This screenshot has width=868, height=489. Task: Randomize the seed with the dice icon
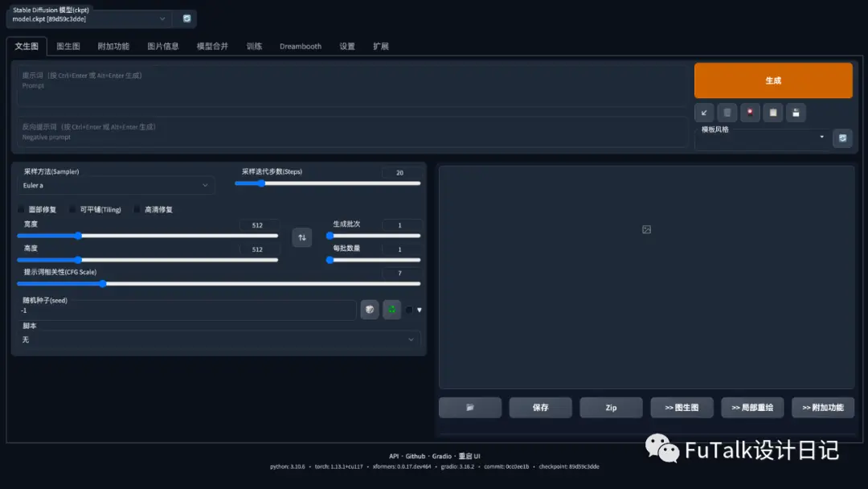click(x=369, y=310)
